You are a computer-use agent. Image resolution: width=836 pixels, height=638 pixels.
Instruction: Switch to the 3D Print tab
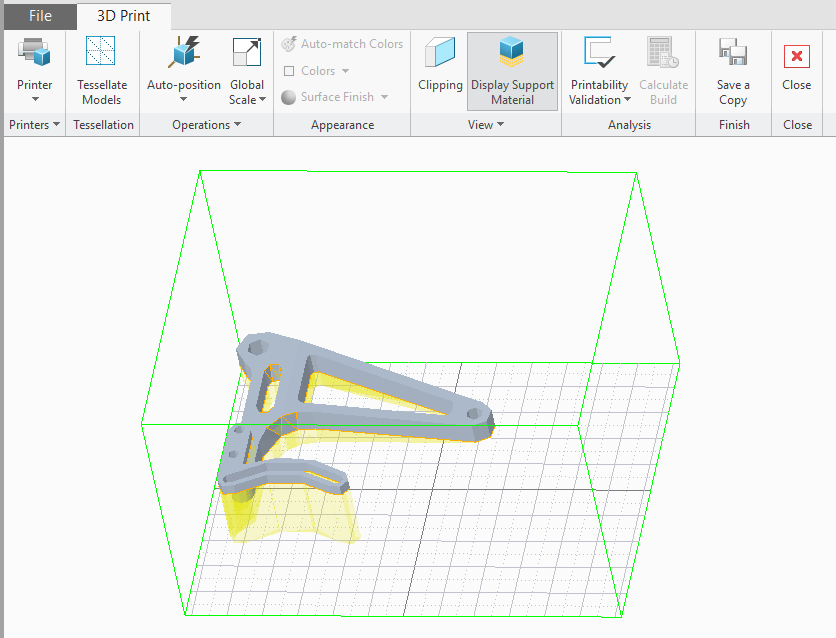[x=122, y=16]
